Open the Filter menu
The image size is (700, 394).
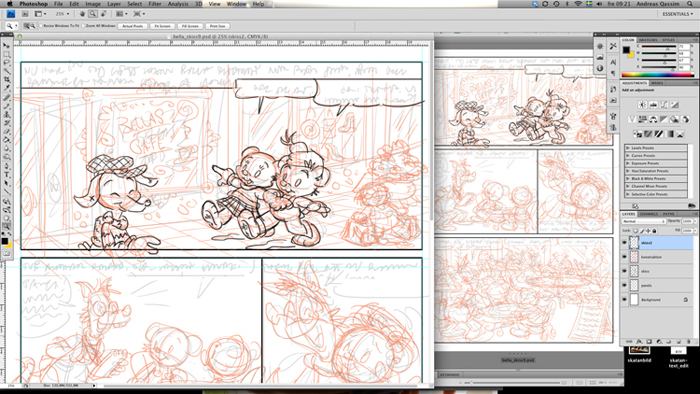pos(154,4)
